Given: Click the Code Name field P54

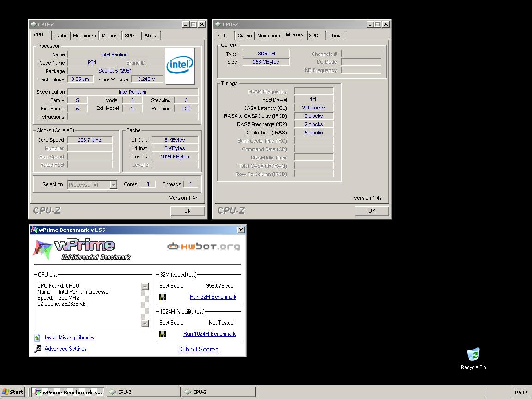Looking at the screenshot, I should point(92,62).
